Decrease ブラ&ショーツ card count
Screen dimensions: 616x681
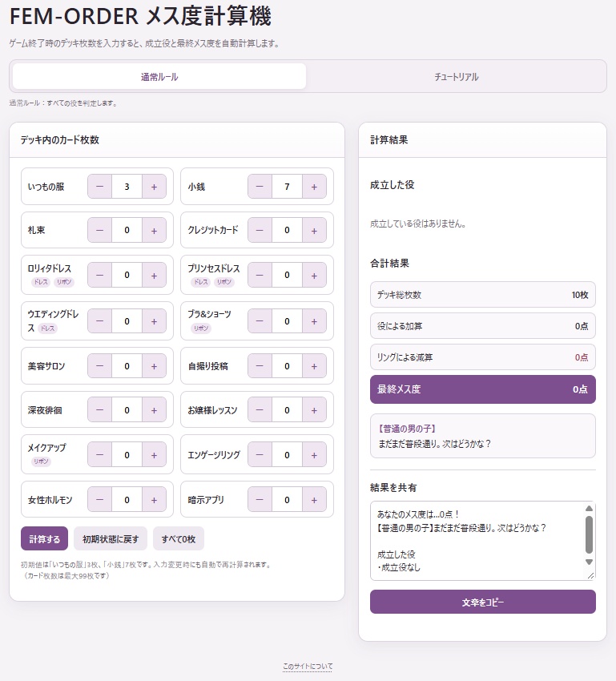260,321
